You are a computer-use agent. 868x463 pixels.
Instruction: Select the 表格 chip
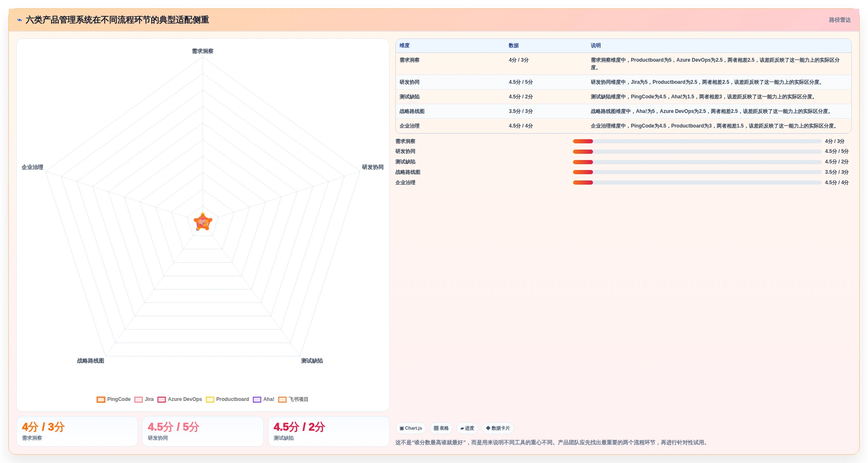point(441,428)
